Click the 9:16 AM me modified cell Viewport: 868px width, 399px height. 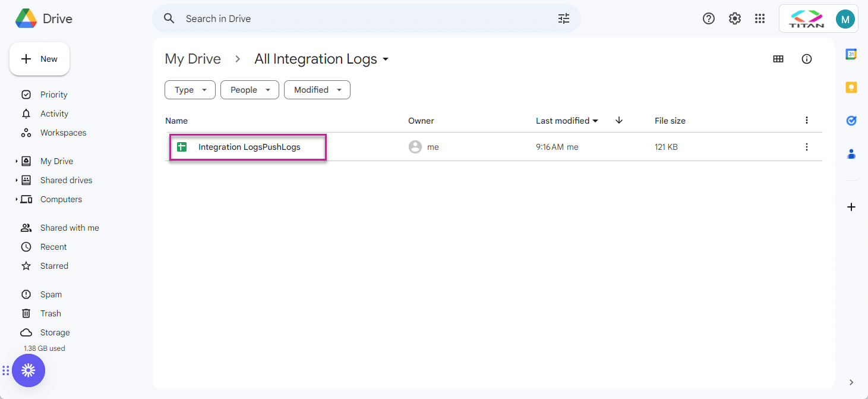[557, 147]
